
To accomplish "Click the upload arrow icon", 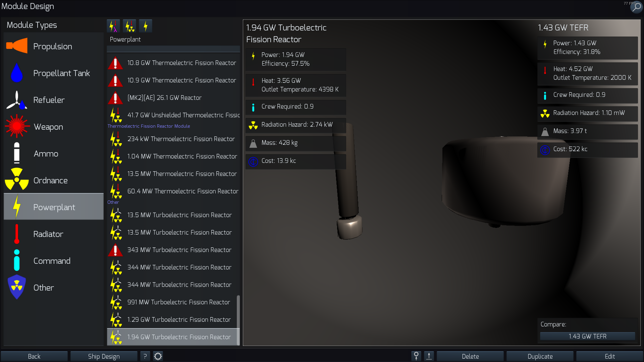I will [429, 356].
